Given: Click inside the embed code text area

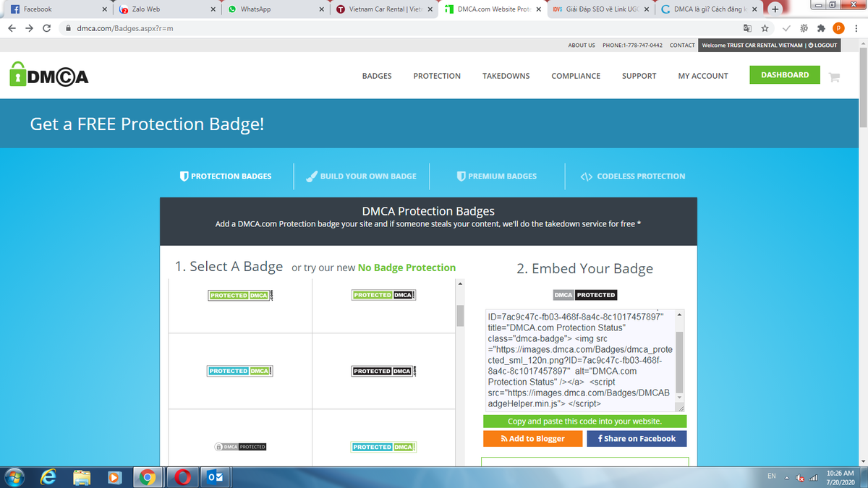Looking at the screenshot, I should [580, 361].
